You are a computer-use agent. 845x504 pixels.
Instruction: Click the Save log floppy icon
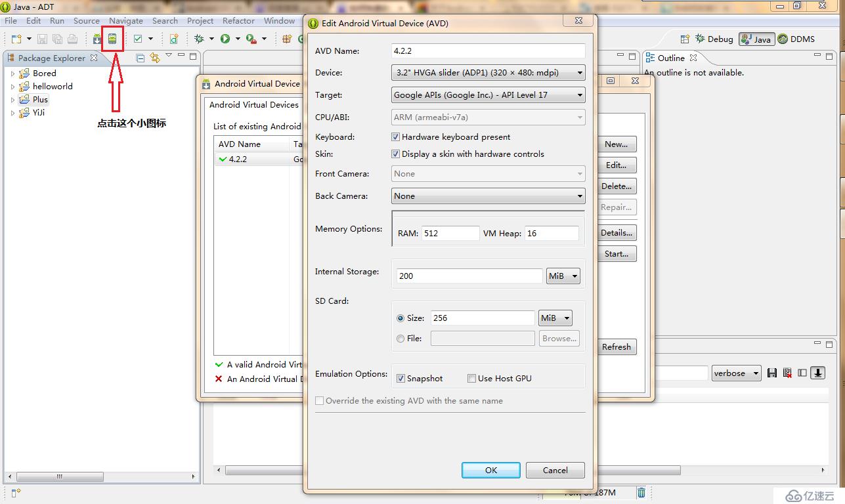(772, 373)
